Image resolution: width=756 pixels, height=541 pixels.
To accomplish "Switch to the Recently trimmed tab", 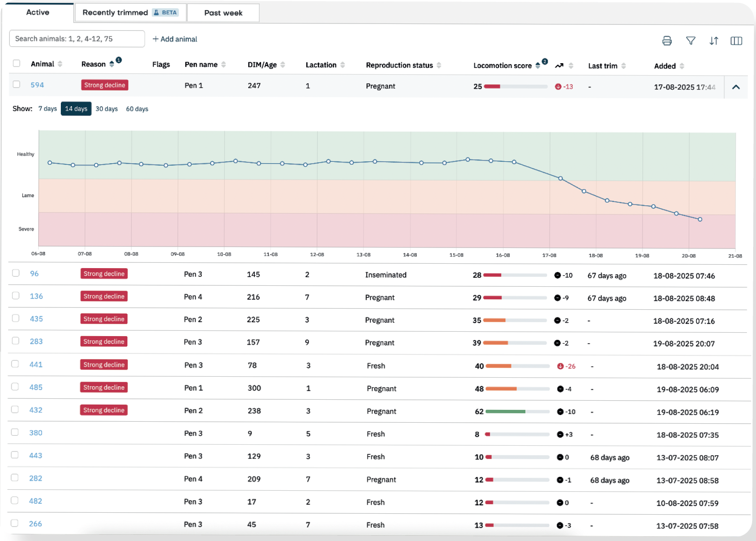I will (130, 12).
